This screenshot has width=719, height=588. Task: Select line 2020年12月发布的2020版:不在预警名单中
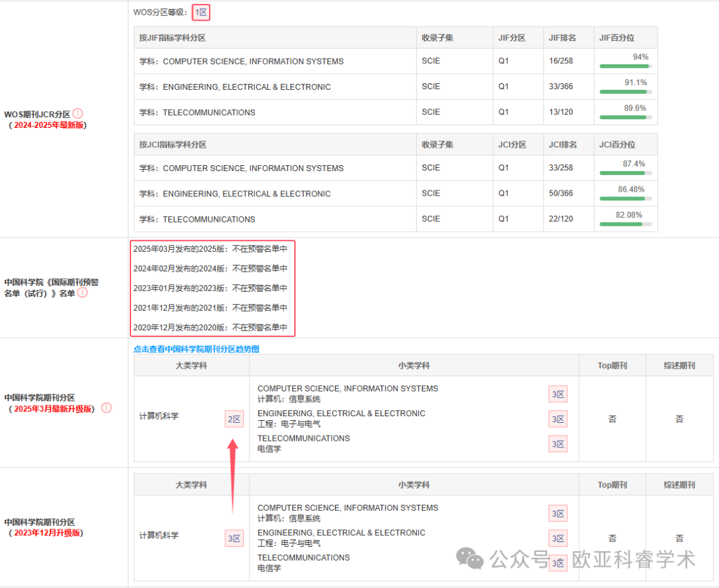(x=210, y=328)
